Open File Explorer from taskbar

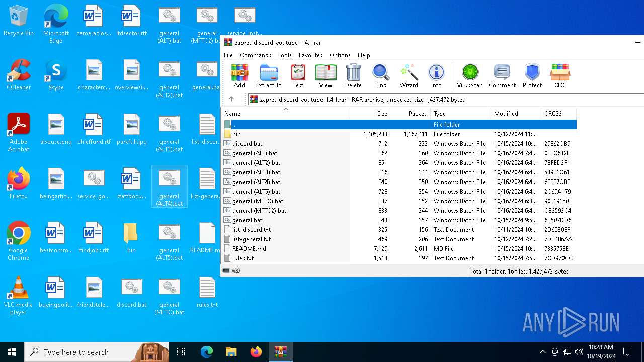tap(231, 352)
